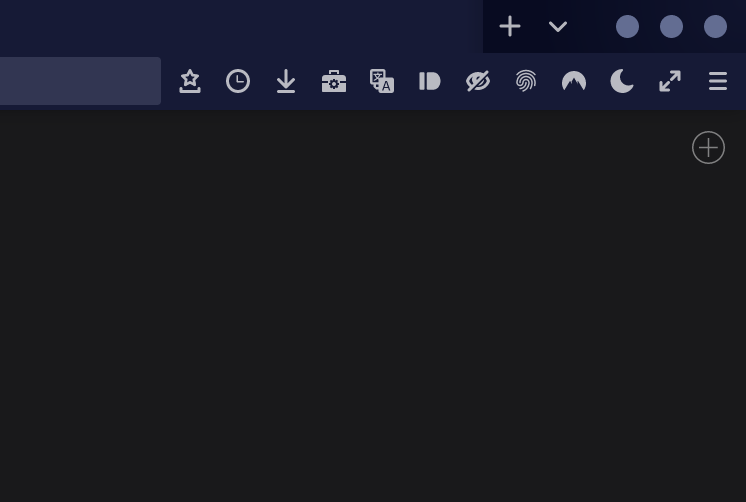Enter fullscreen with diagonal arrows icon

point(670,81)
